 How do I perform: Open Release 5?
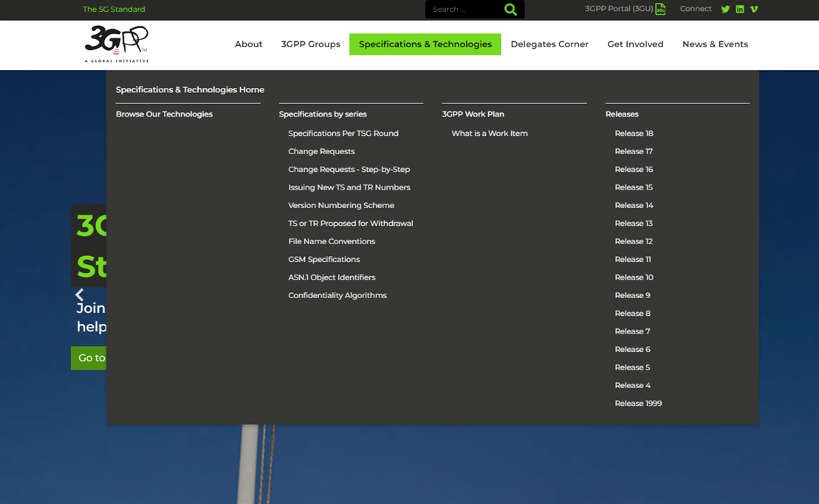(x=633, y=367)
